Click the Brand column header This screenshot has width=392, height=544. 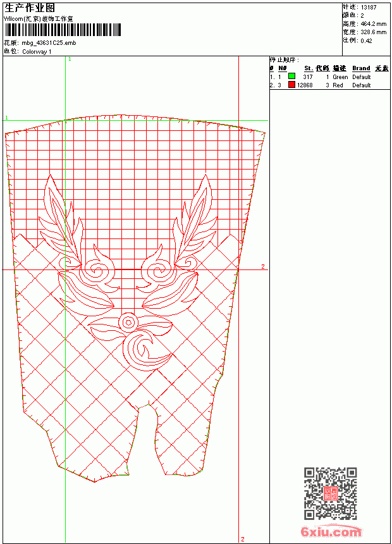click(x=361, y=68)
